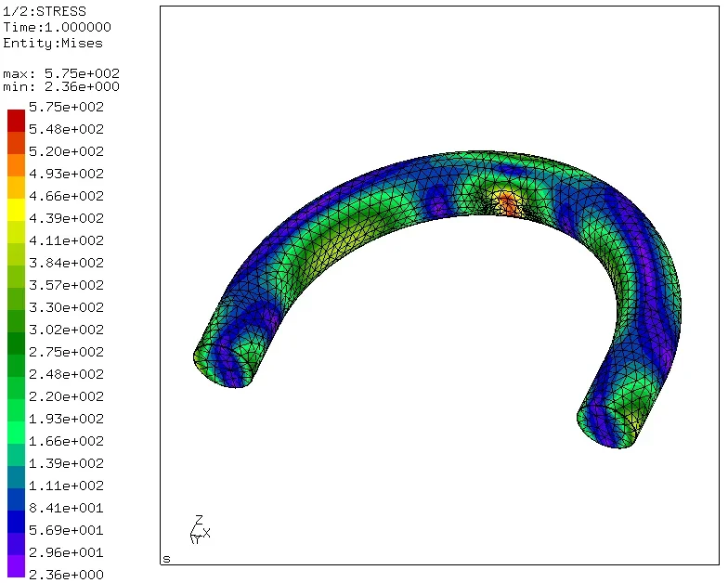Click the teal legend band above 1.11e+002
The height and width of the screenshot is (583, 728).
pyautogui.click(x=17, y=477)
